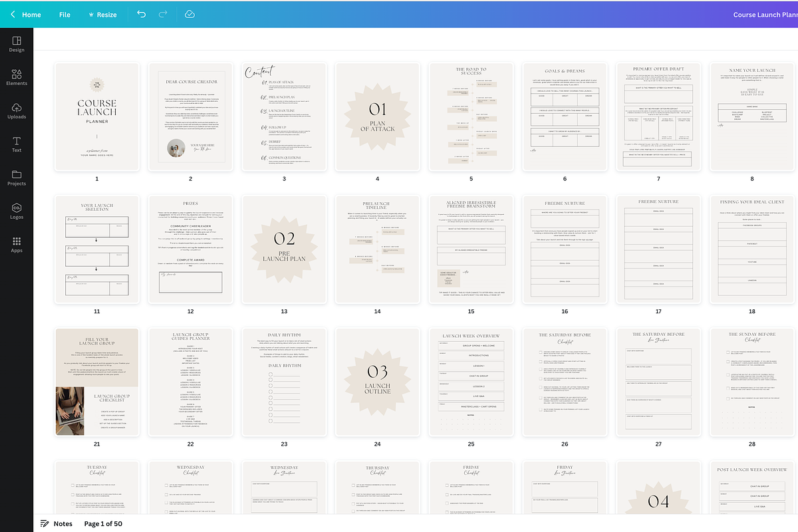The height and width of the screenshot is (532, 798).
Task: Select page 25 Launch Week Overview
Action: (471, 382)
